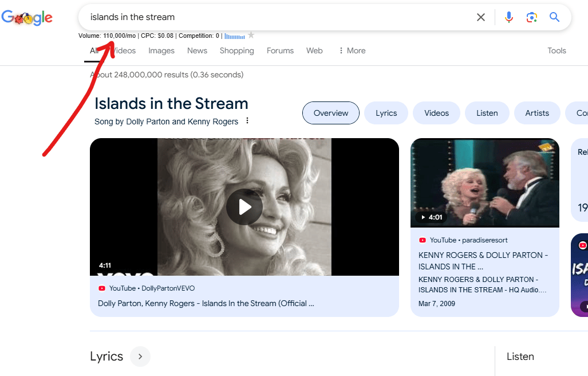Click the 'Competition: 0' keyword stat
Screen dimensions: 588x376
click(199, 36)
